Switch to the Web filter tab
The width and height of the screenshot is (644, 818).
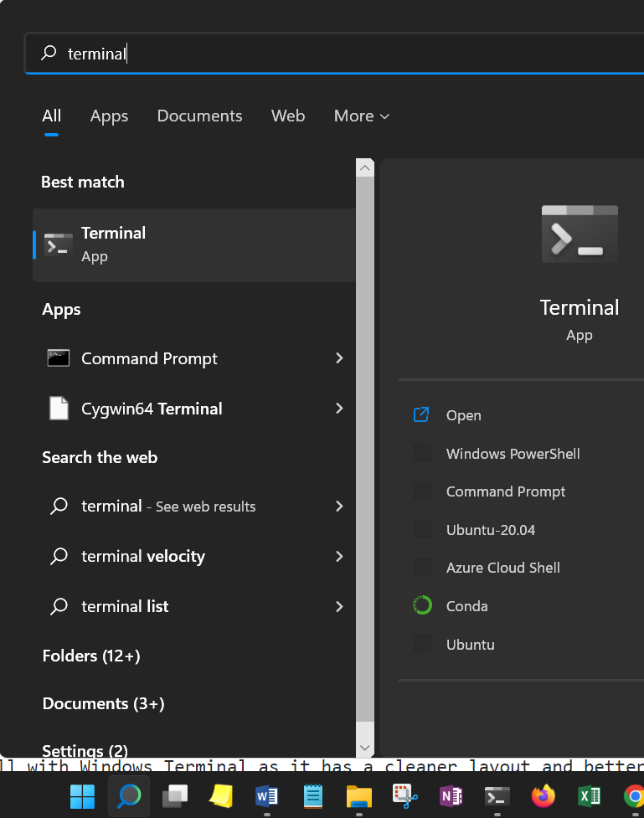[x=288, y=116]
